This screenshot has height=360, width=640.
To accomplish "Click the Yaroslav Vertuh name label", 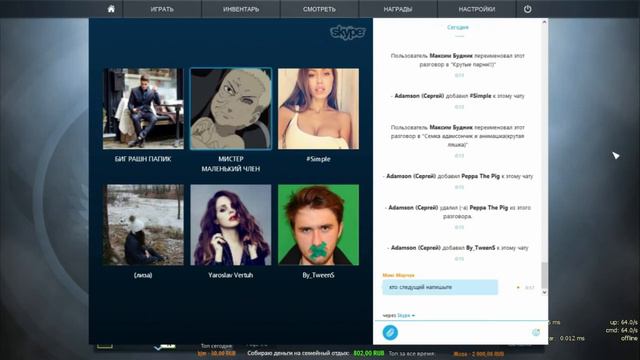I will [x=231, y=276].
